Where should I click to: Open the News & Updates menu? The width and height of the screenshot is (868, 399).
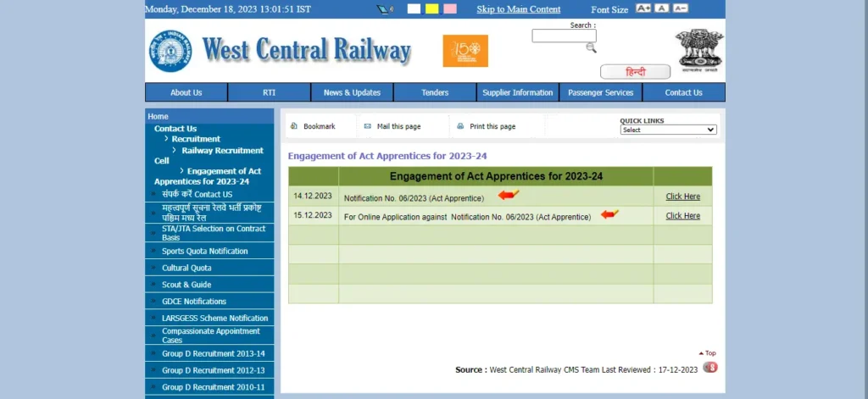pyautogui.click(x=352, y=92)
